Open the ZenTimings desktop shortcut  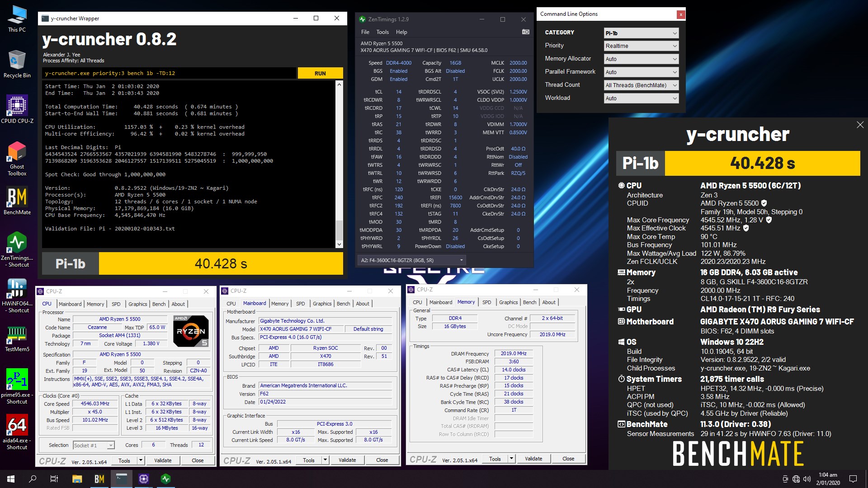tap(17, 249)
